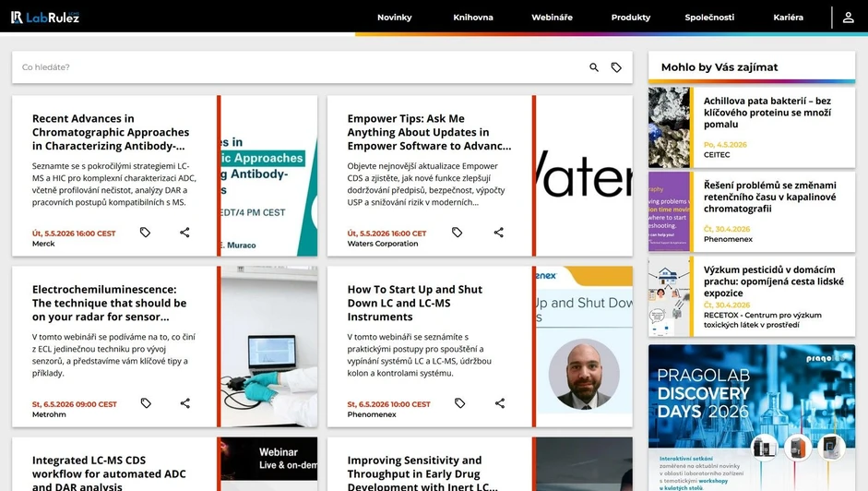Open the tag filter icon in search bar
Viewport: 868px width, 491px height.
(616, 67)
